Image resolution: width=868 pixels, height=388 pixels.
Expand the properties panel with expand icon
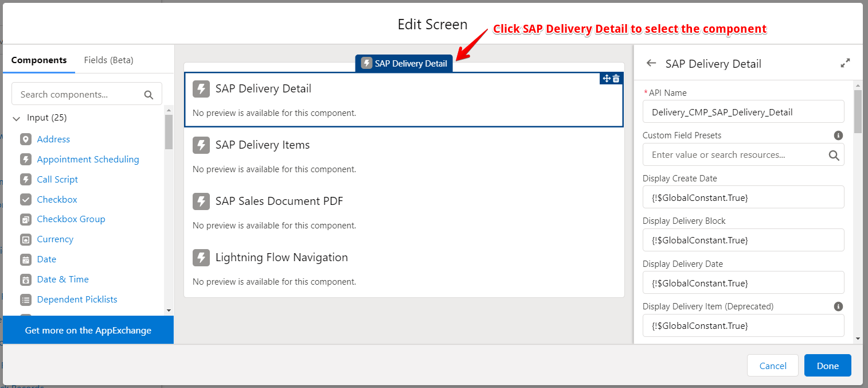845,64
